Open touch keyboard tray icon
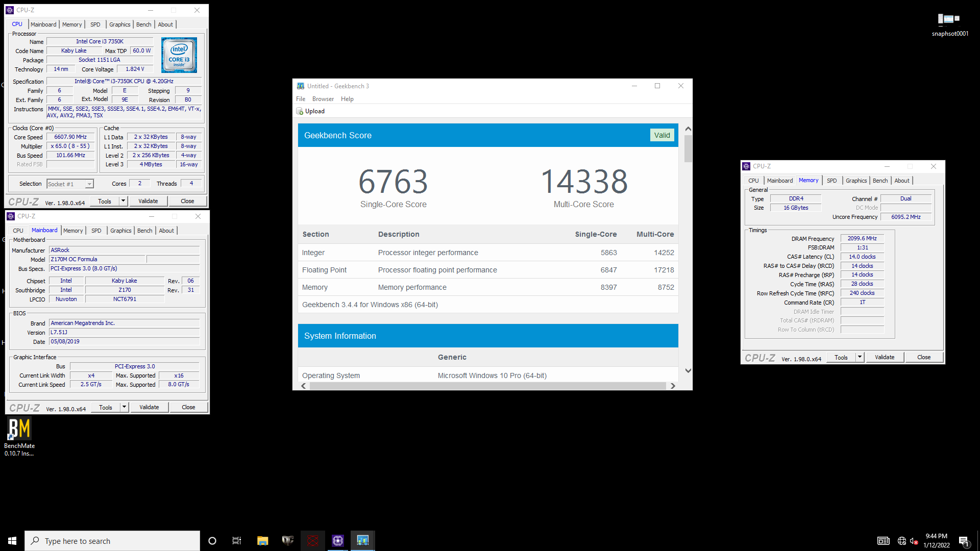 [x=884, y=541]
